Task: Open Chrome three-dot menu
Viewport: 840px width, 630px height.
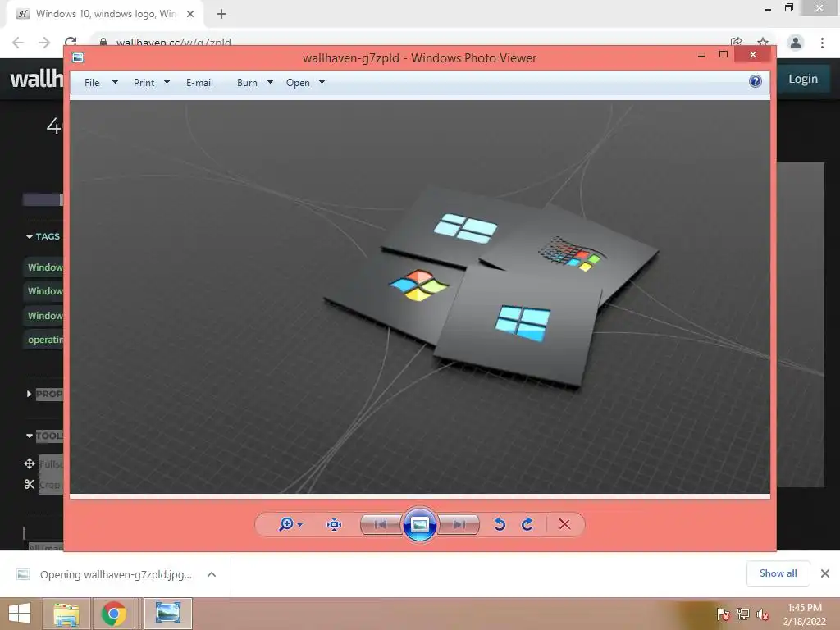Action: pyautogui.click(x=822, y=43)
